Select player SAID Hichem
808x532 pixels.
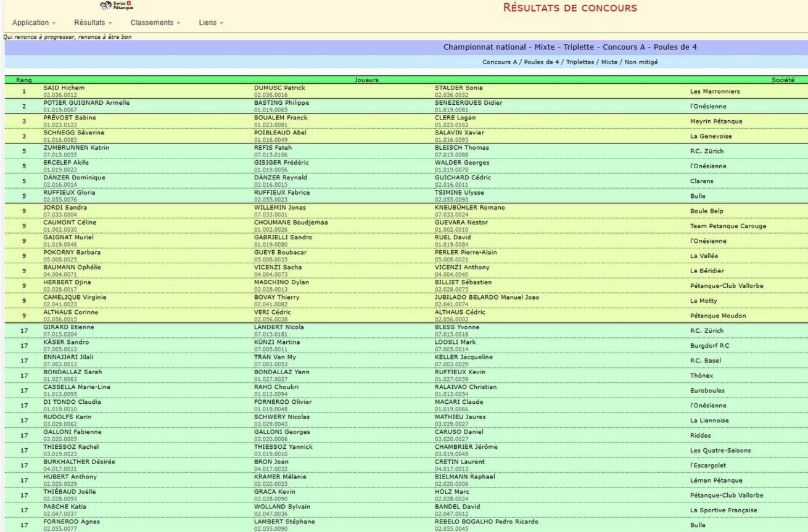point(64,88)
